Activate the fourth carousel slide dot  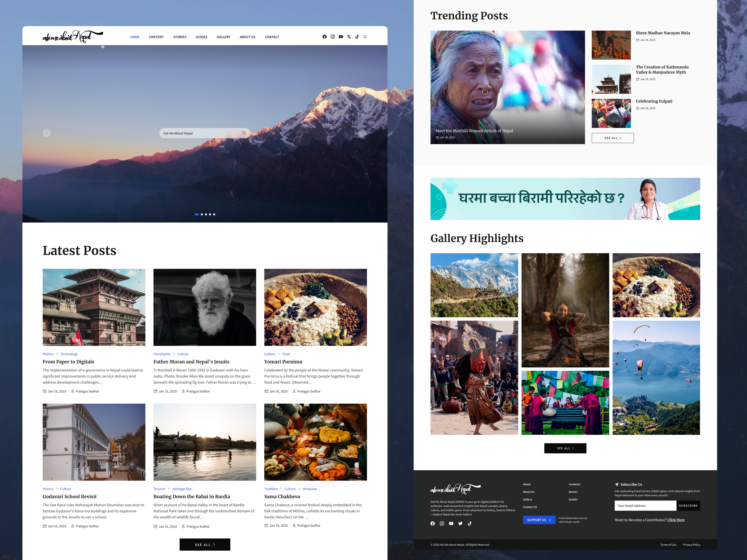[210, 214]
